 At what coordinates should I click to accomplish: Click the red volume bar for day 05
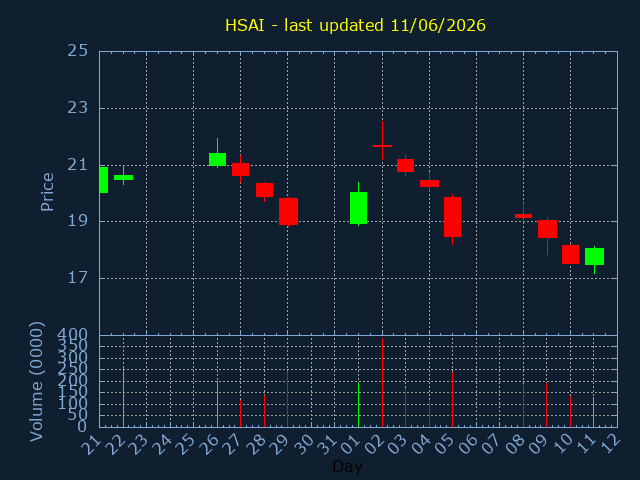point(452,399)
